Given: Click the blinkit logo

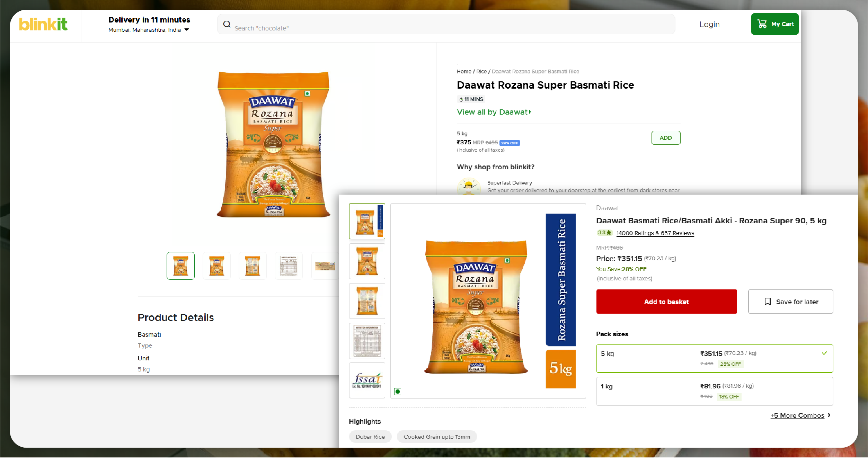Looking at the screenshot, I should 43,24.
